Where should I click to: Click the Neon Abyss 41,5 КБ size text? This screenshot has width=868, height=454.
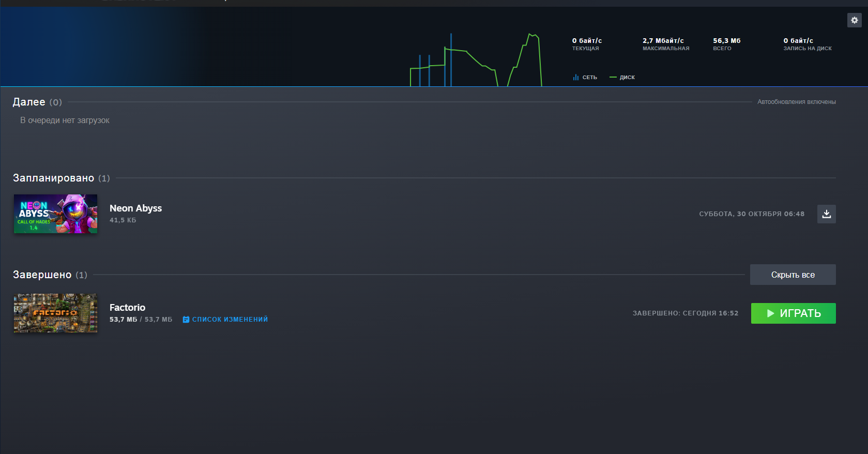(x=123, y=220)
